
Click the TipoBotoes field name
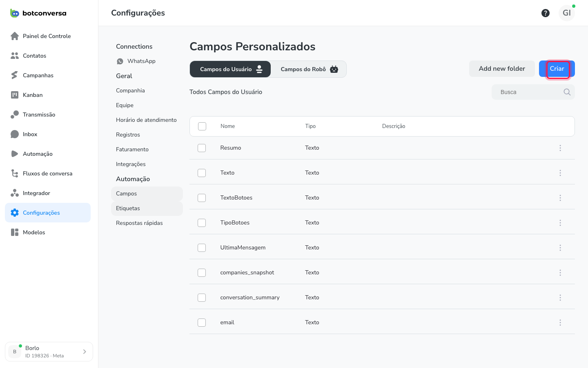(235, 223)
